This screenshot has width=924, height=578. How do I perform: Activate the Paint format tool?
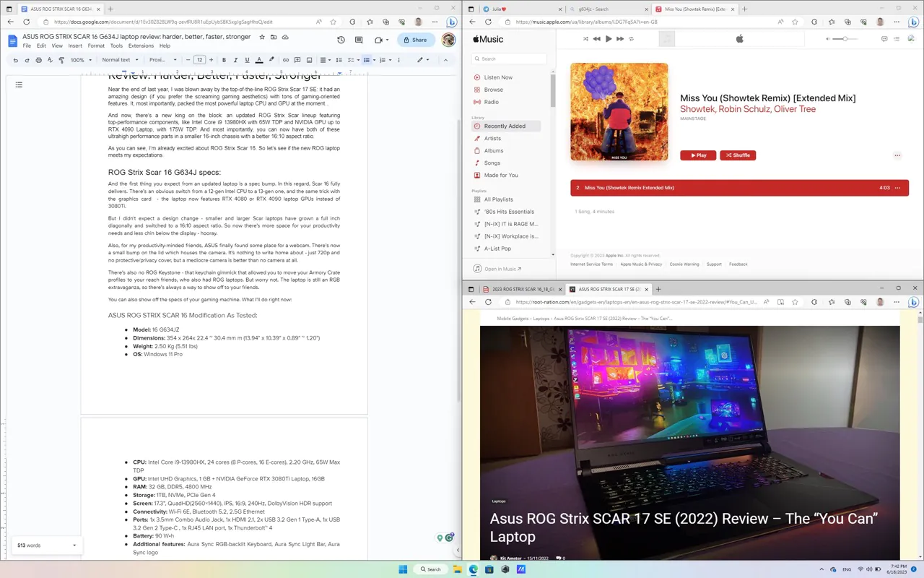[x=61, y=60]
